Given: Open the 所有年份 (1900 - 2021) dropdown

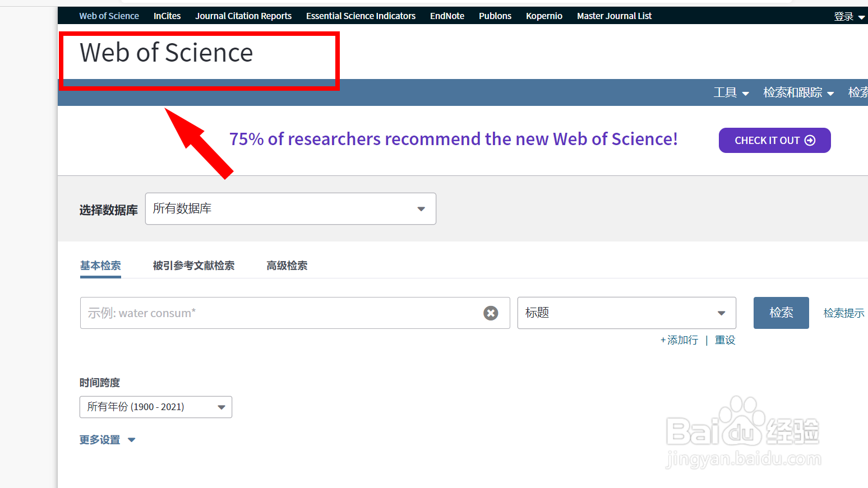Looking at the screenshot, I should pos(156,407).
